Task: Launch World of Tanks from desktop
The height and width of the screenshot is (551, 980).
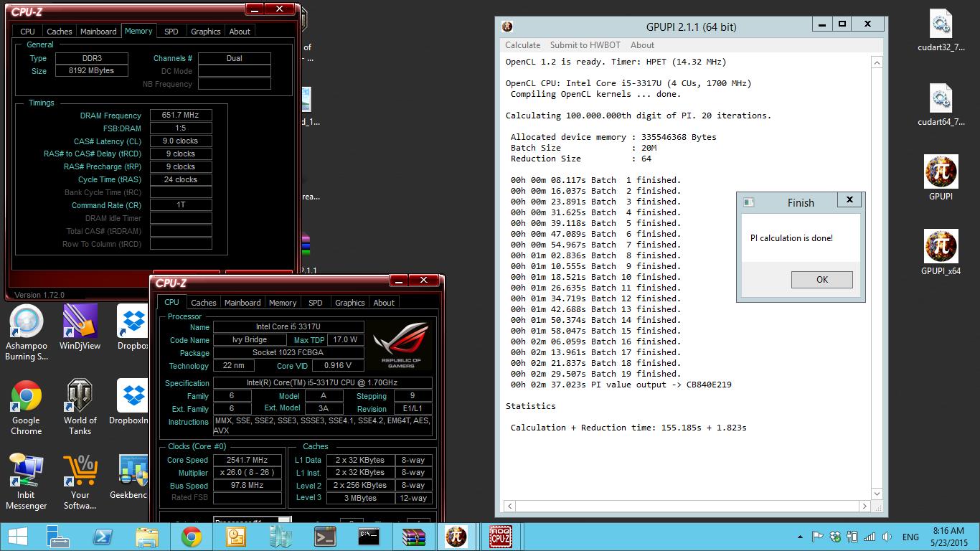Action: pyautogui.click(x=80, y=407)
